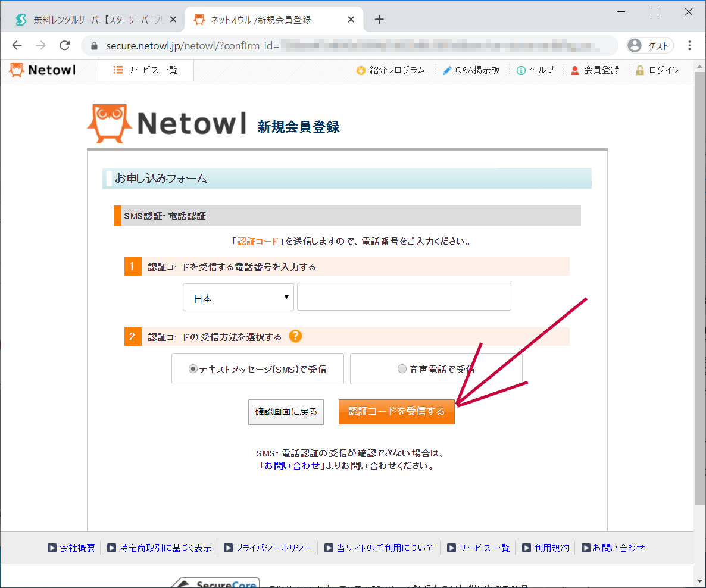Click the scrollbar up arrow
The height and width of the screenshot is (588, 706).
tap(699, 67)
